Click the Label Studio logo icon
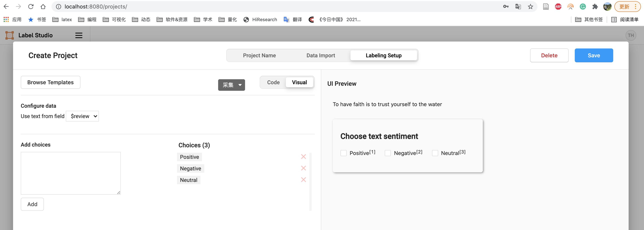The width and height of the screenshot is (644, 230). 9,35
